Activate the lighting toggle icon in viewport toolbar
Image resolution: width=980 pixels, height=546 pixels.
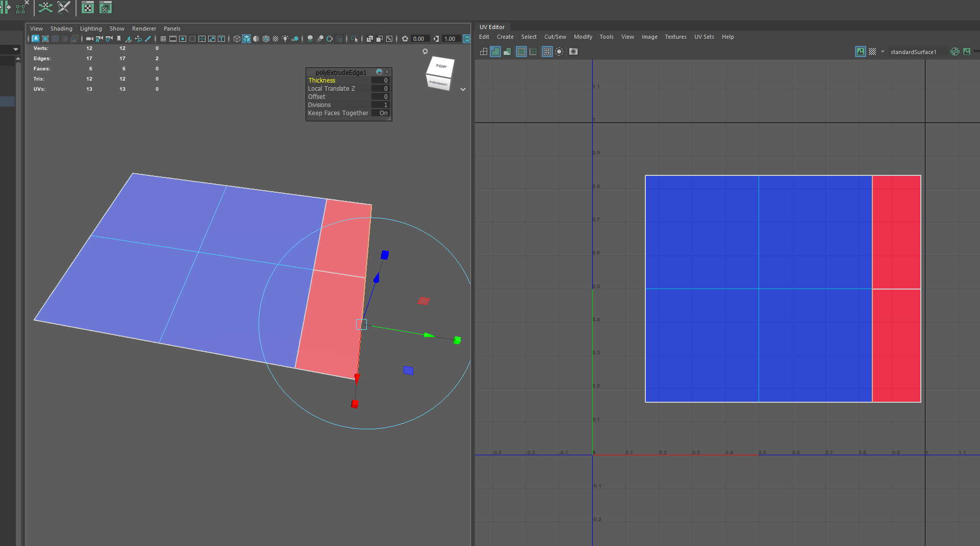tap(285, 38)
